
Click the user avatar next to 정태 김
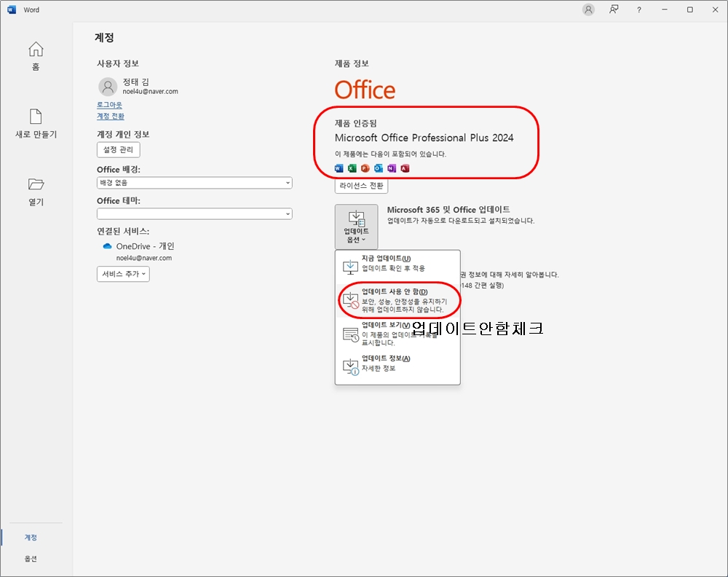coord(108,87)
